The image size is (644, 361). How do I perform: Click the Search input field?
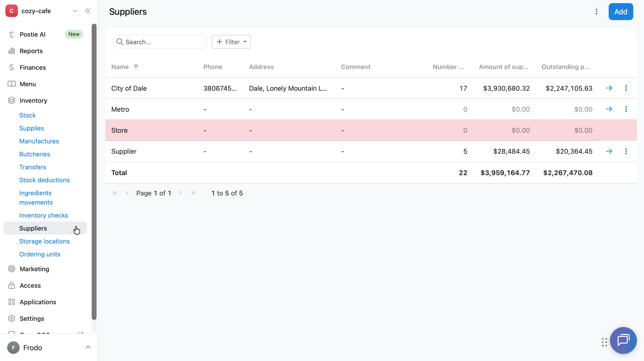[x=160, y=42]
